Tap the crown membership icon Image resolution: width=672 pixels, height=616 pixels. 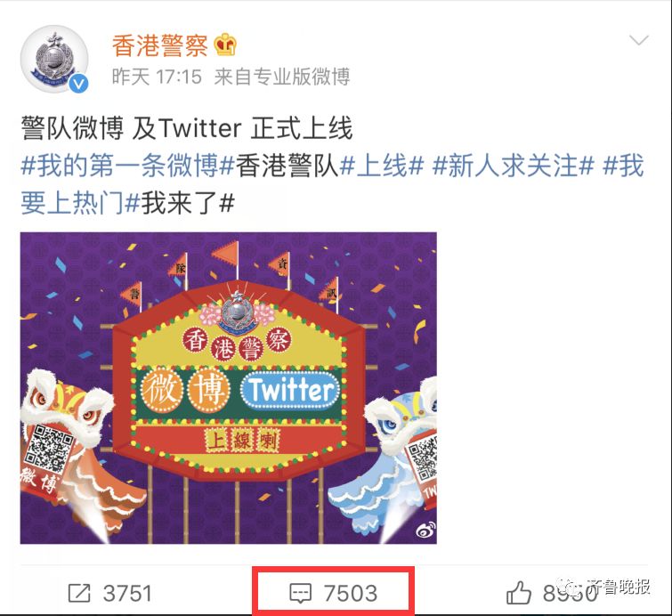pyautogui.click(x=225, y=45)
